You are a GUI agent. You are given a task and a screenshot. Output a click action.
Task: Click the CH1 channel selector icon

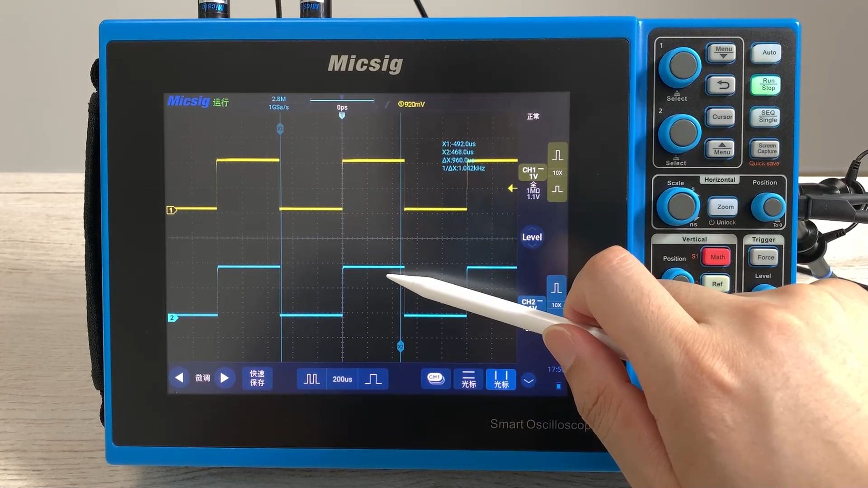point(435,380)
